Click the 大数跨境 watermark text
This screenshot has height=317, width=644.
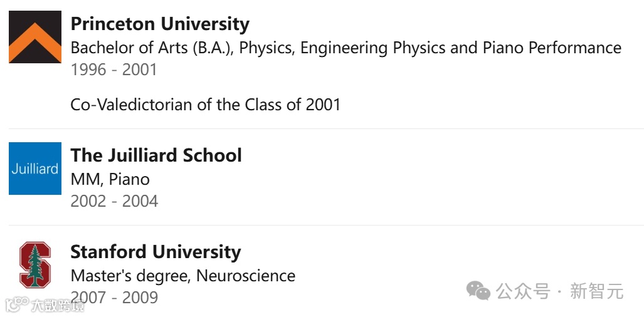tap(58, 306)
